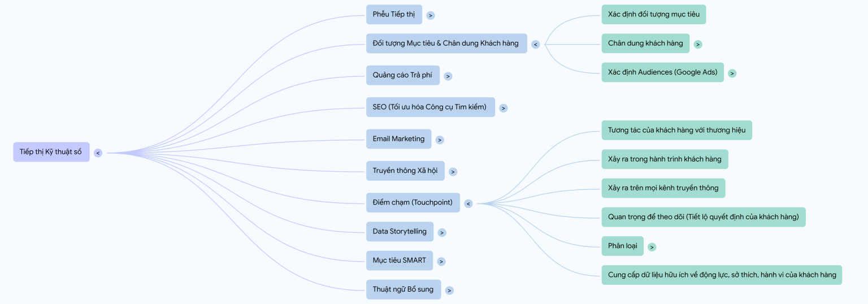Expand the Phễu Tiếp thị node
868x304 pixels.
(x=431, y=16)
